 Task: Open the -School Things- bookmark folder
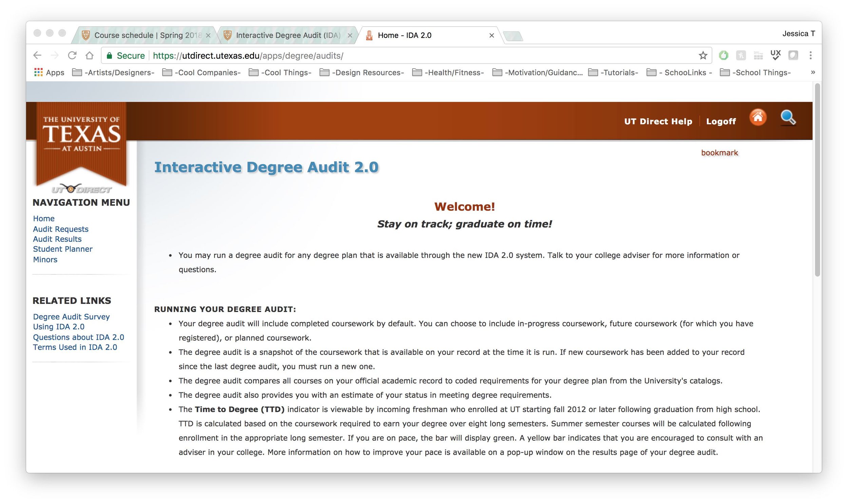(x=756, y=72)
